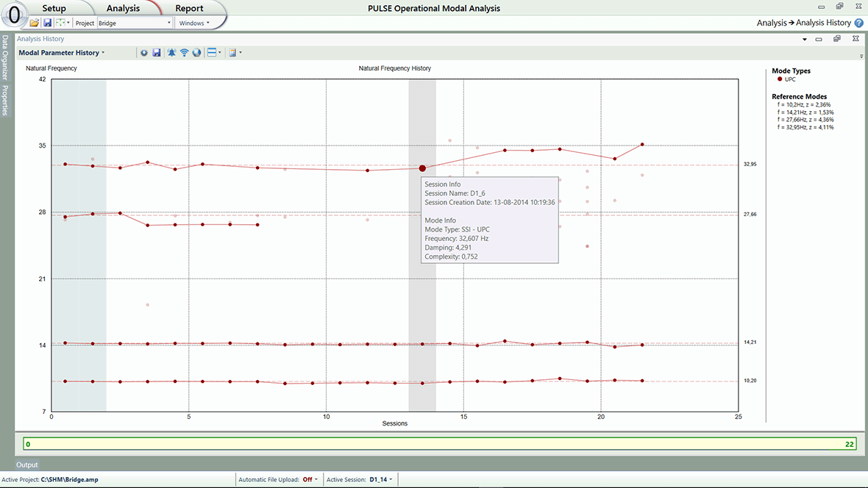Click the globe icon in chart toolbar
Image resolution: width=868 pixels, height=488 pixels.
pyautogui.click(x=196, y=53)
